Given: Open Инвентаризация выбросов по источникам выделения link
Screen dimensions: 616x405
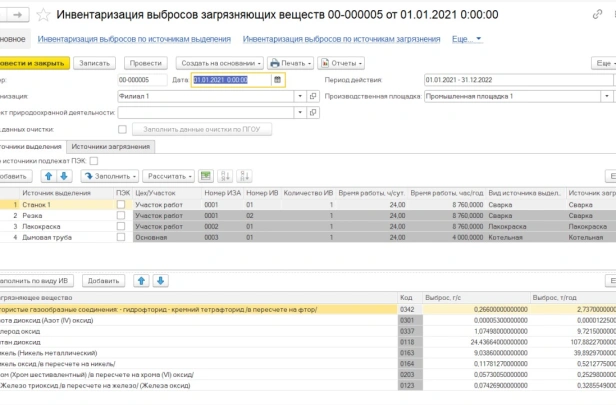Looking at the screenshot, I should 134,39.
